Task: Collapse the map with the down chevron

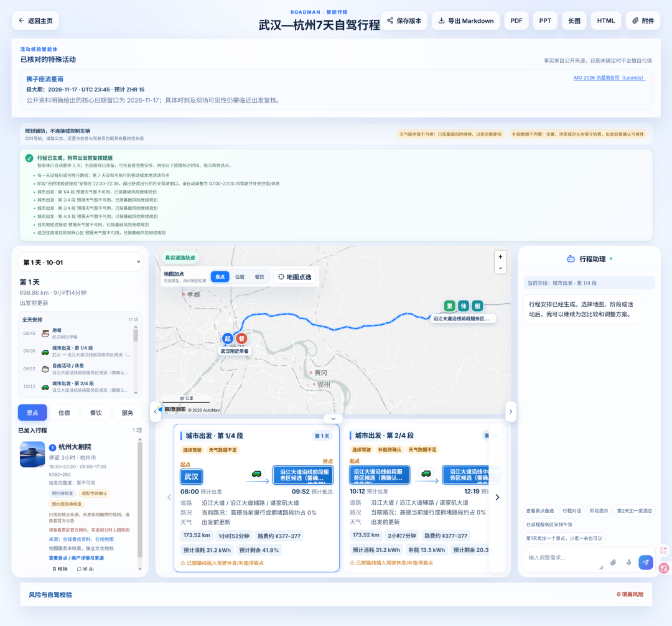Action: pos(333,419)
